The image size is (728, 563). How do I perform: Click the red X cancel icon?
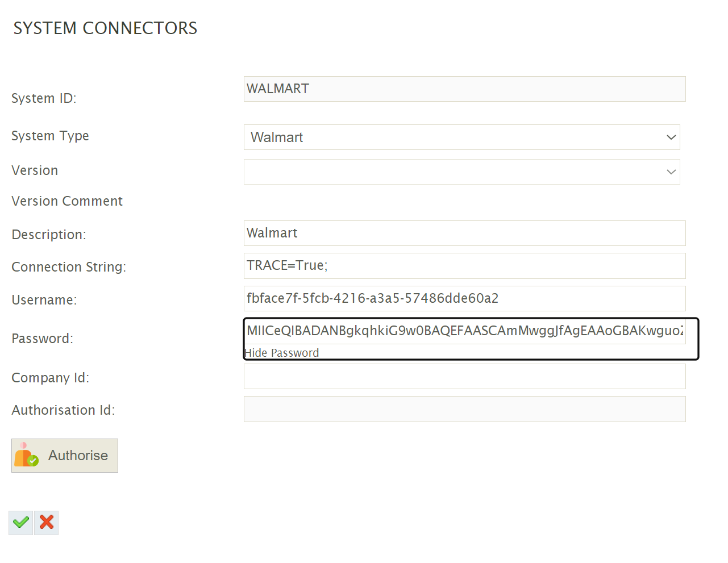click(x=47, y=523)
